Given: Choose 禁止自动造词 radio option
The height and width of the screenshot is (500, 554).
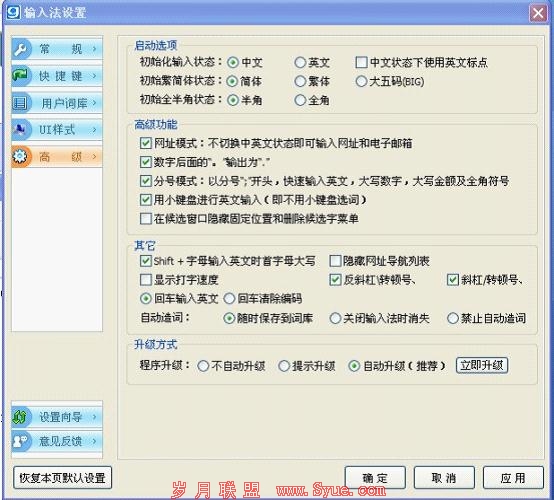Looking at the screenshot, I should point(453,318).
